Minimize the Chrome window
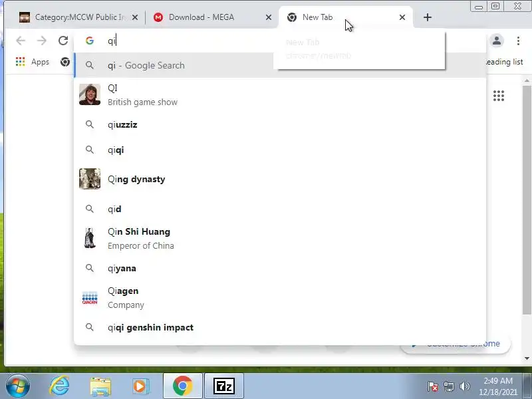Image resolution: width=532 pixels, height=399 pixels. (x=478, y=7)
